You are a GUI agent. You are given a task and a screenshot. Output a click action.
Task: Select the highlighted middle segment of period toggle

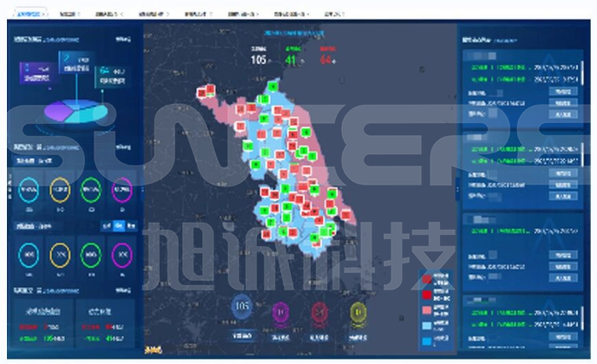tap(119, 226)
